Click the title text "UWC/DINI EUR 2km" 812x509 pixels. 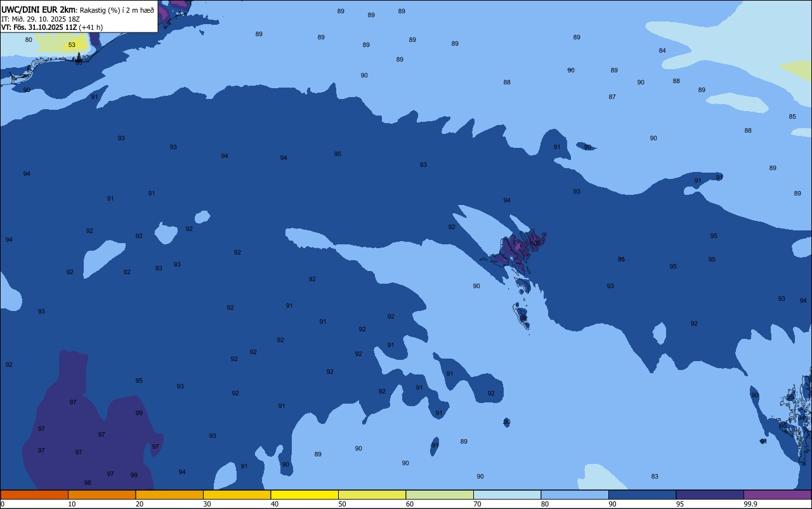(38, 10)
